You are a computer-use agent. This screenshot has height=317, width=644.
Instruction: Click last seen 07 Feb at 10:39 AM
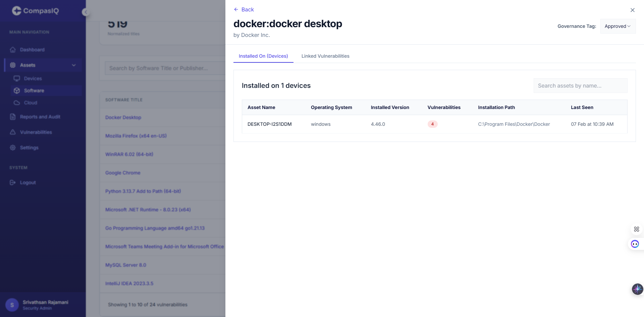(x=592, y=124)
